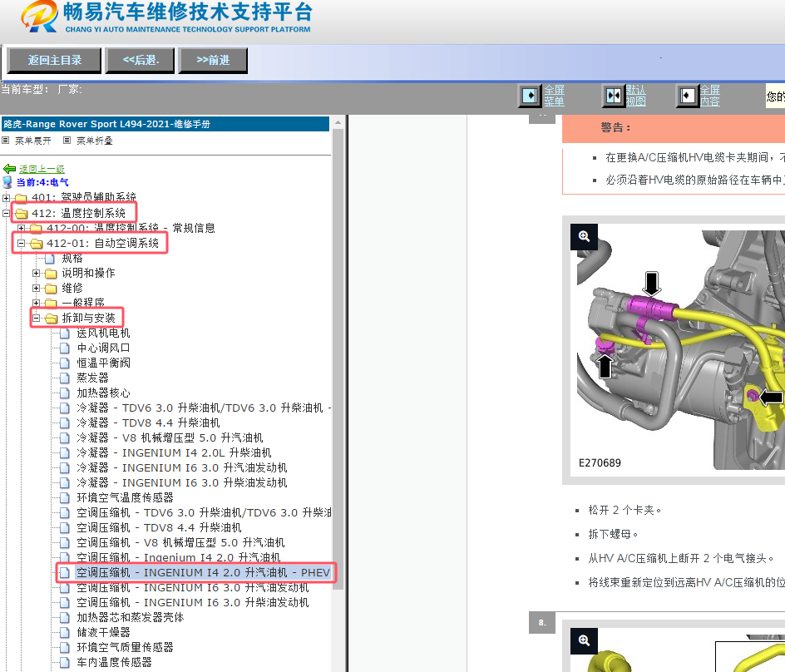Screen dimensions: 785x672
Task: Collapse the 412-01 自动空调系统 node
Action: click(x=21, y=244)
